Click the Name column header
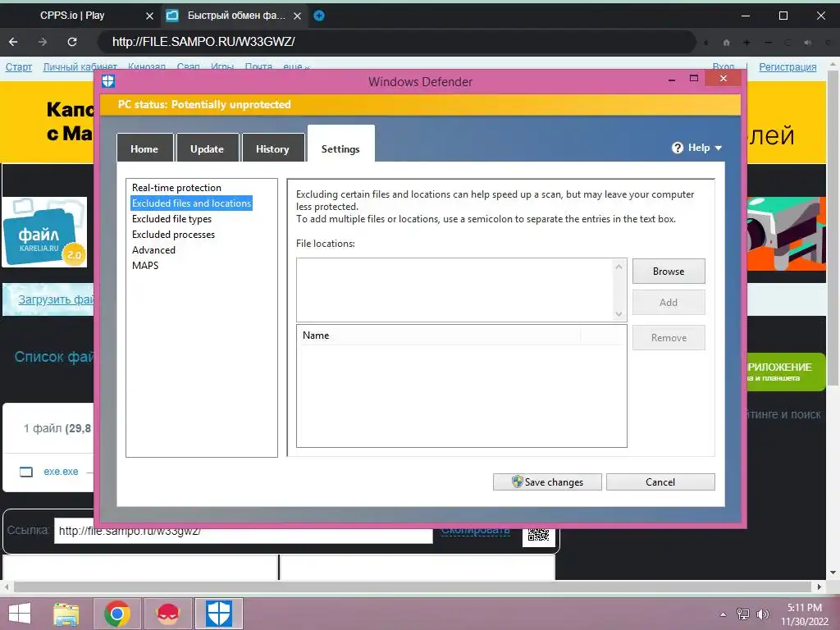Viewport: 840px width, 630px height. [440, 336]
